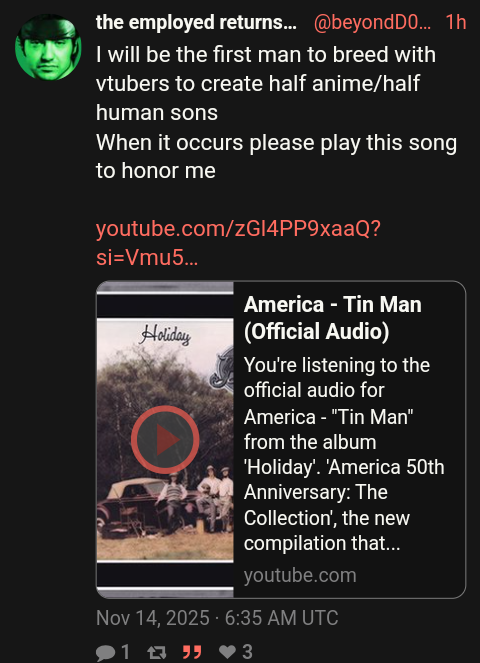Click the heart like icon
480x663 pixels.
click(227, 652)
